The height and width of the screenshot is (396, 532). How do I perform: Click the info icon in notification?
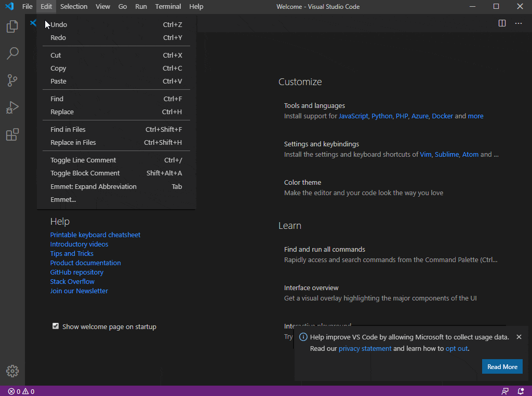303,337
